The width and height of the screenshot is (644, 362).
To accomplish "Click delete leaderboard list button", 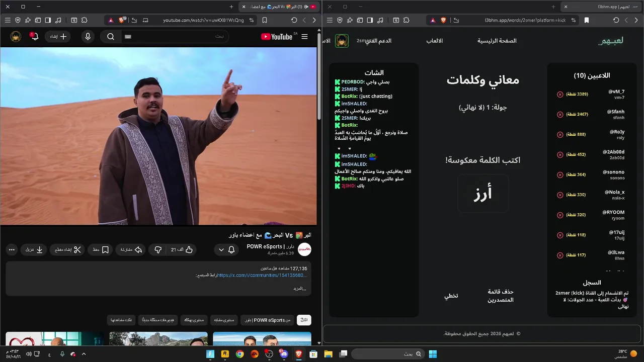I will coord(501,296).
